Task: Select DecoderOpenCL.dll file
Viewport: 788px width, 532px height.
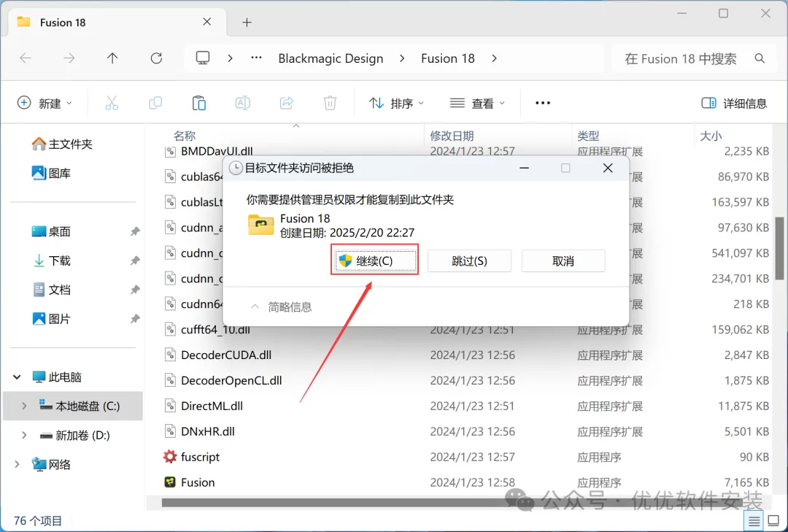Action: 231,380
